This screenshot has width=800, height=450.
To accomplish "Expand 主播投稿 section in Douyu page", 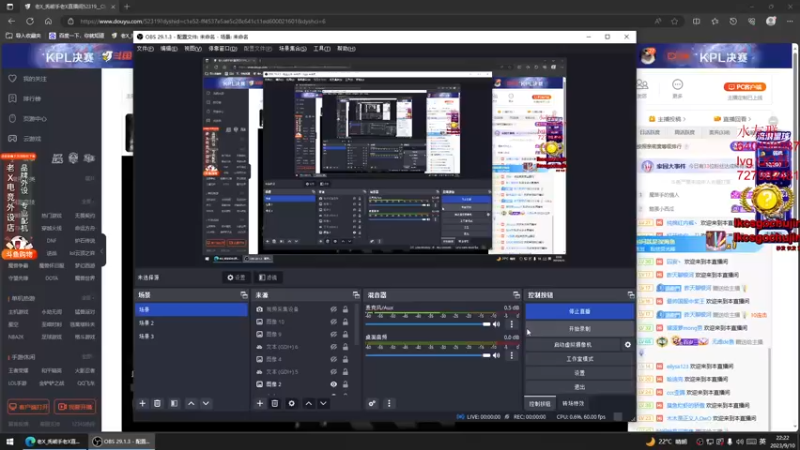I will [x=667, y=119].
